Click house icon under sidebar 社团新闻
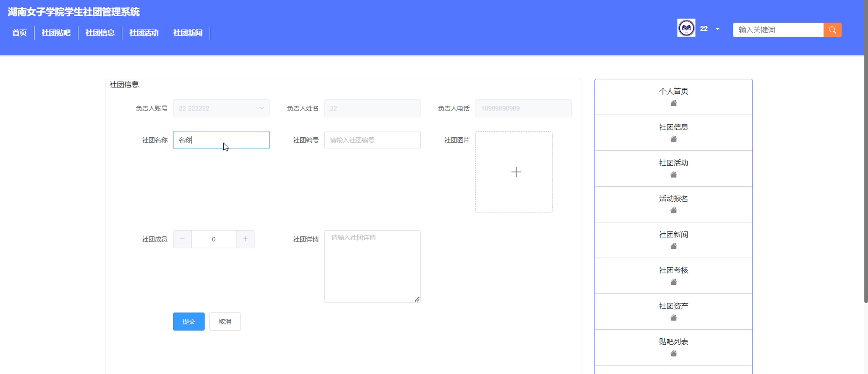 (674, 246)
